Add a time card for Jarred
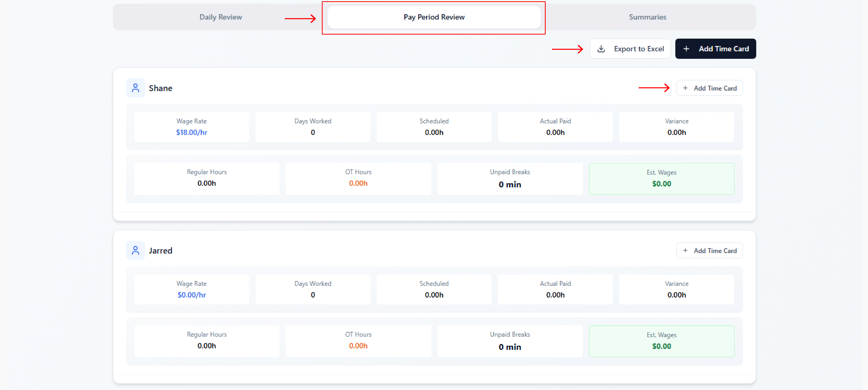The height and width of the screenshot is (390, 868). click(709, 251)
